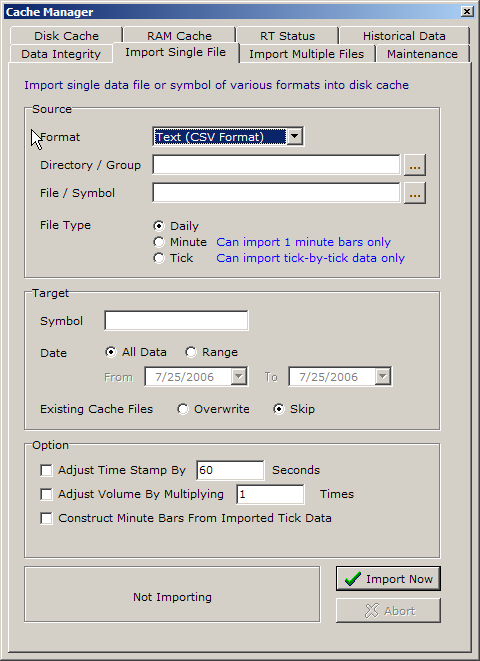Click the Not Importing status text
480x661 pixels.
172,597
